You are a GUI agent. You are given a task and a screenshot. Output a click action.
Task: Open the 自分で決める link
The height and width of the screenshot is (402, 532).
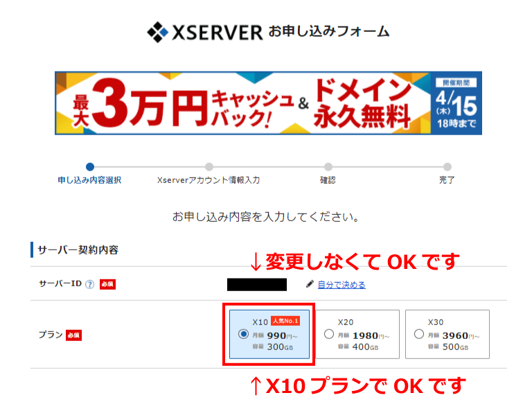[342, 285]
